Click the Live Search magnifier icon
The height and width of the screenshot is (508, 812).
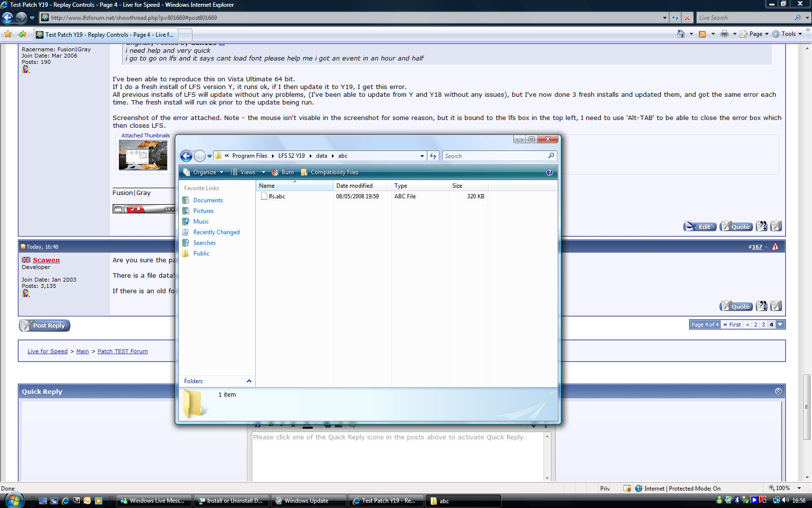(797, 18)
